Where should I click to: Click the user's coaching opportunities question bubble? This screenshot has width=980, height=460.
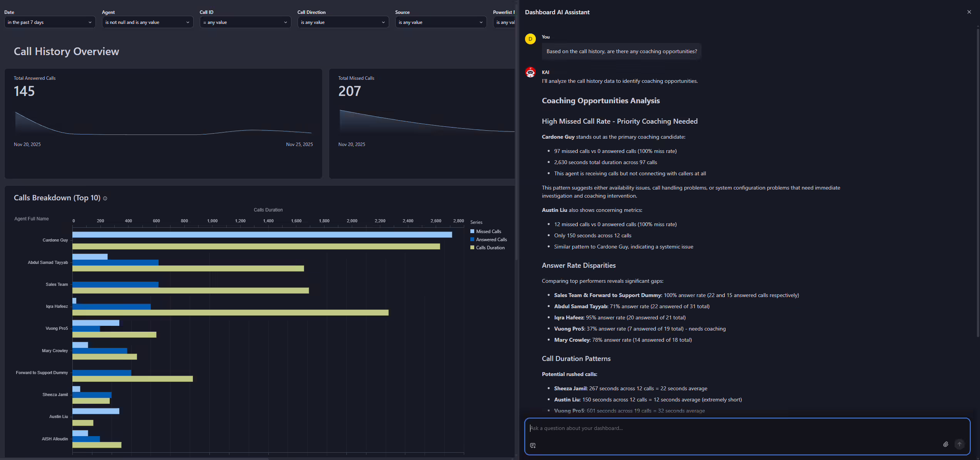[x=621, y=51]
